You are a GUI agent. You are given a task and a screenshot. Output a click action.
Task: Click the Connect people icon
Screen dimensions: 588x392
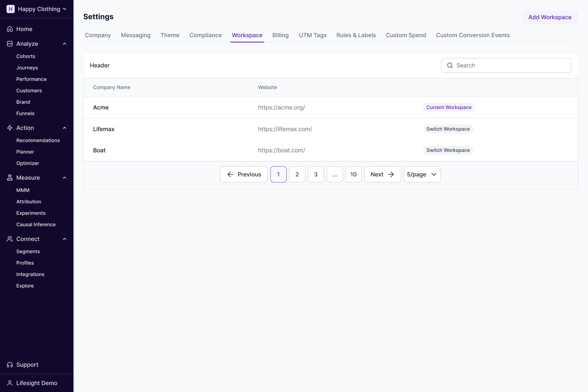point(10,239)
